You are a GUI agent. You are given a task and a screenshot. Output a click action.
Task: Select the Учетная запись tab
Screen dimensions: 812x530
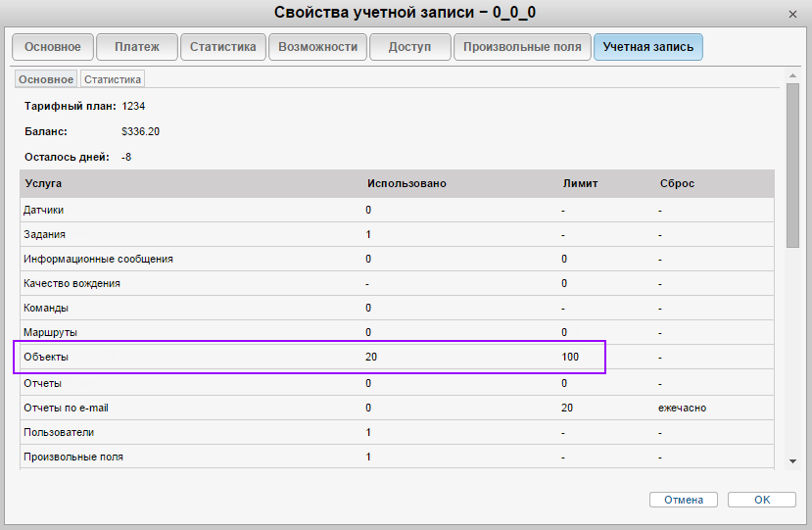click(x=647, y=47)
